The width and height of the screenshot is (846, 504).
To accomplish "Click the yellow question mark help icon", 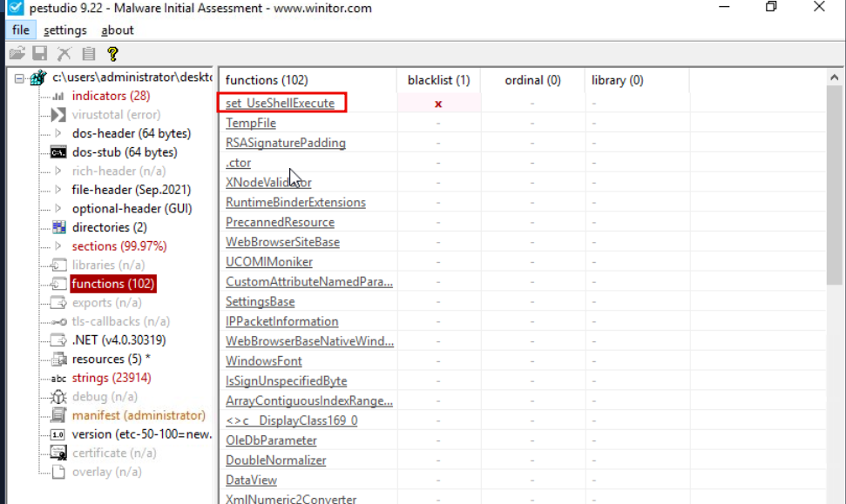I will 112,54.
